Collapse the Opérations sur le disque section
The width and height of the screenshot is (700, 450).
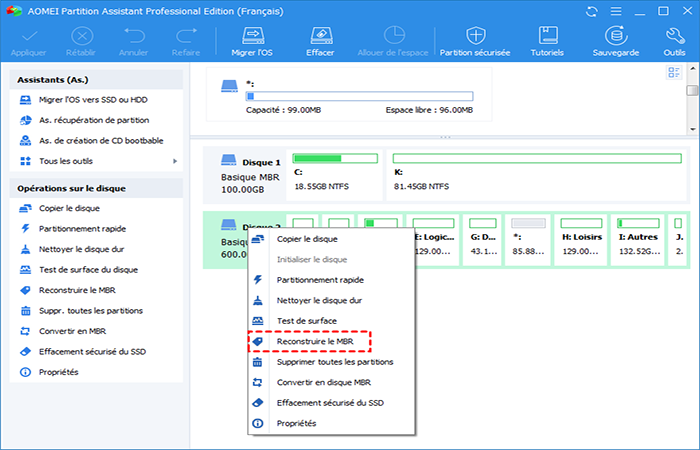[97, 188]
